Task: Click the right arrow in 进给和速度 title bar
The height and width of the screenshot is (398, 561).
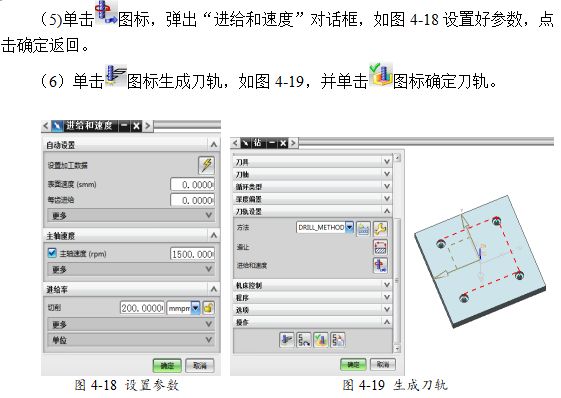Action: tap(147, 126)
